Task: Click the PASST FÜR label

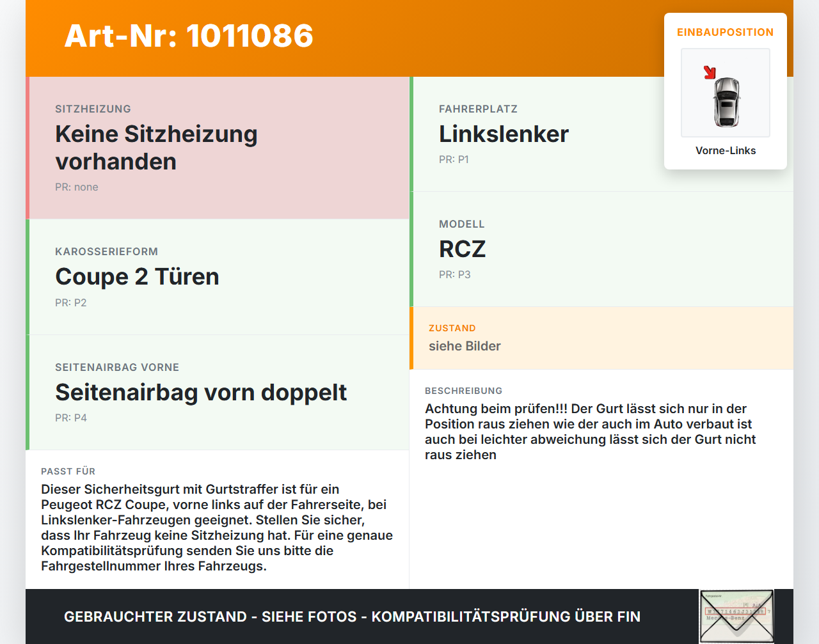Action: point(68,471)
